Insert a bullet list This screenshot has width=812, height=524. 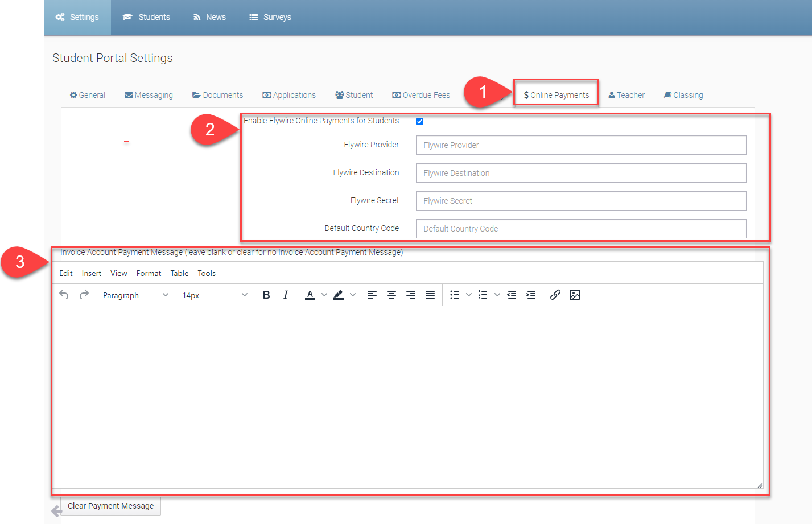tap(455, 295)
